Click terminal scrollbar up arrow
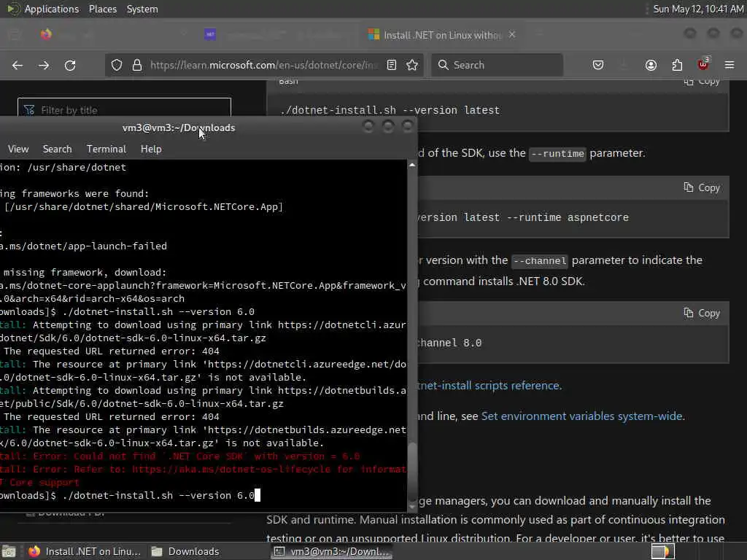This screenshot has width=747, height=560. (x=412, y=165)
